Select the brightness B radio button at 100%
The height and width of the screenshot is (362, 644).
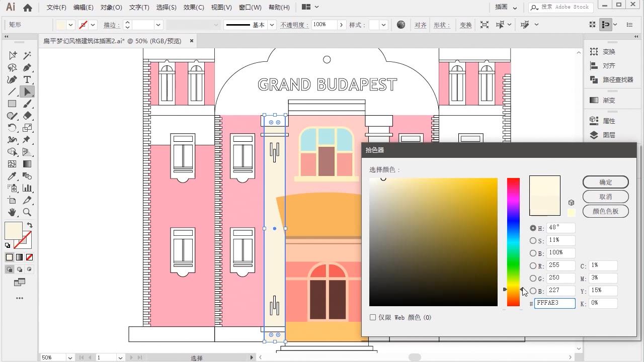click(533, 253)
